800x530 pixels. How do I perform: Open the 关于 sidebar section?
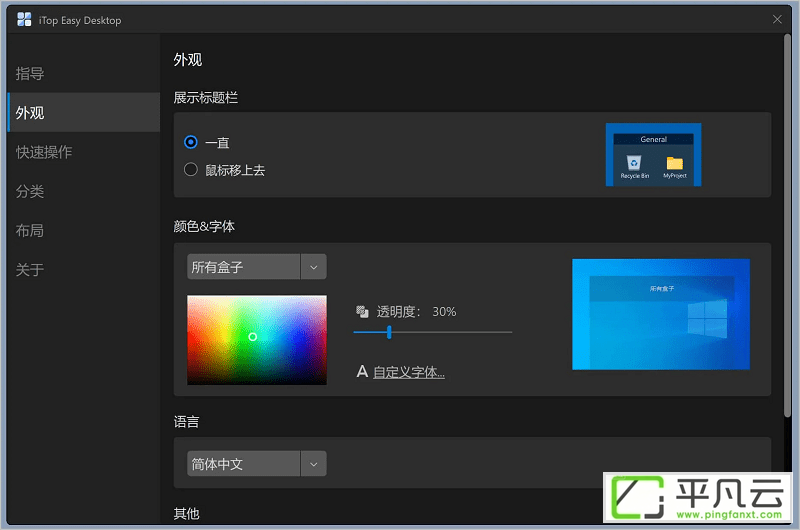(x=84, y=269)
